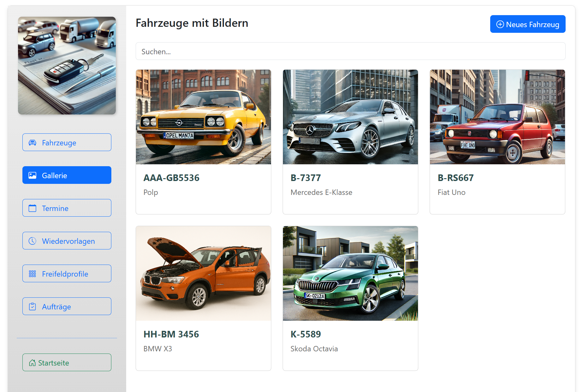
Task: Click the grid icon beside Freifeldprofile
Action: coord(32,274)
